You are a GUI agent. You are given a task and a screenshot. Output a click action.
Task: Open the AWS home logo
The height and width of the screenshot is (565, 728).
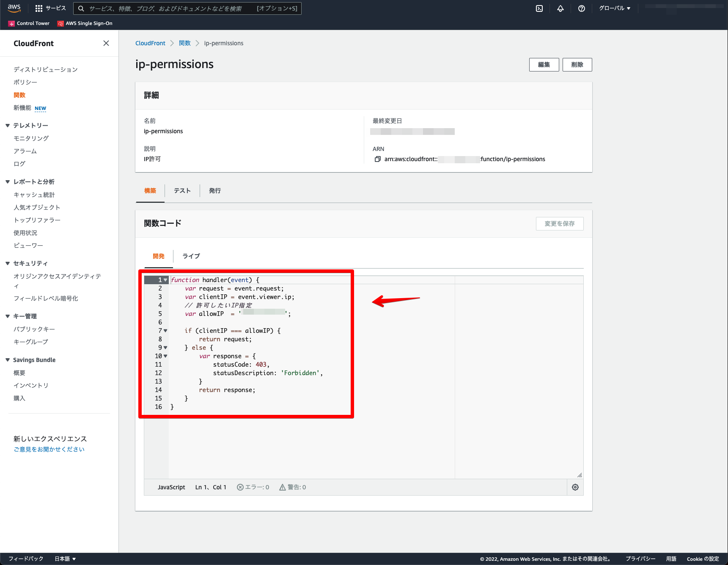[x=14, y=8]
